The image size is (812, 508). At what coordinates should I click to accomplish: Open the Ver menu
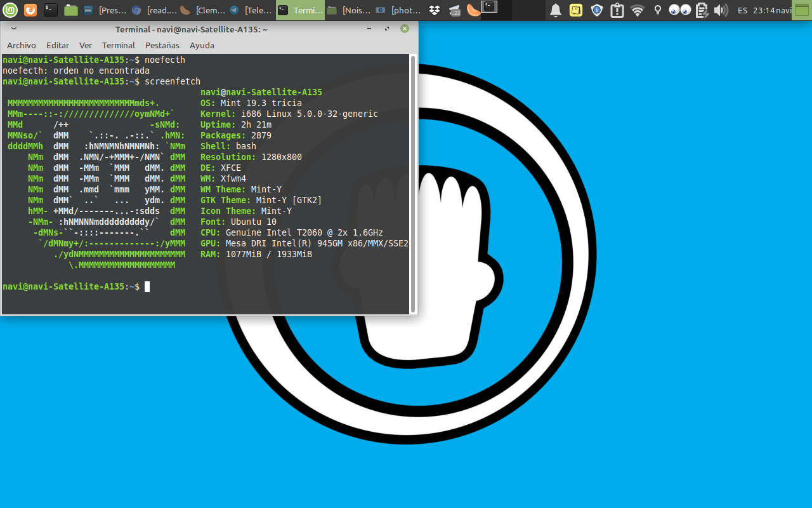click(86, 45)
